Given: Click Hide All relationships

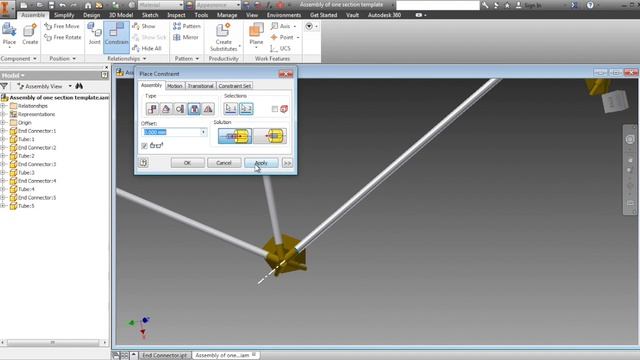Looking at the screenshot, I should pos(147,49).
